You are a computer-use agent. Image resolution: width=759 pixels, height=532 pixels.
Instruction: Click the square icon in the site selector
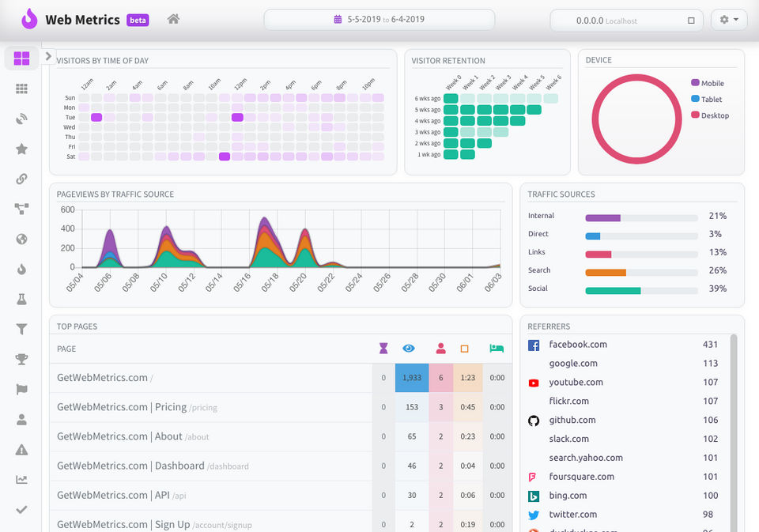[691, 21]
